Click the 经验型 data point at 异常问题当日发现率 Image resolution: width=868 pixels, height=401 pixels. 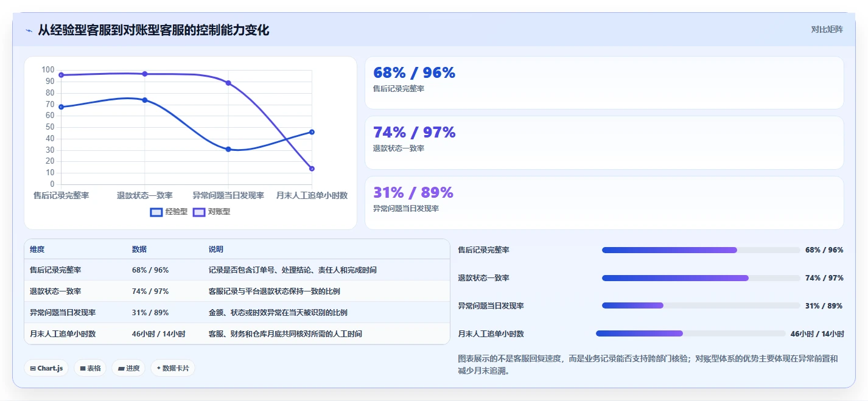pyautogui.click(x=228, y=149)
